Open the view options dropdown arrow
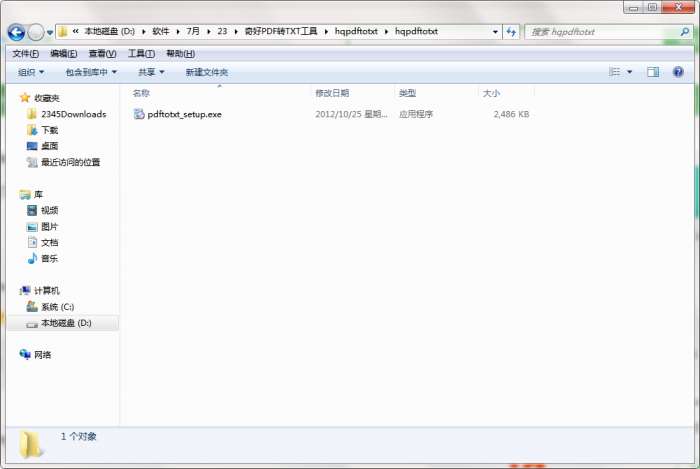The image size is (700, 469). point(629,72)
